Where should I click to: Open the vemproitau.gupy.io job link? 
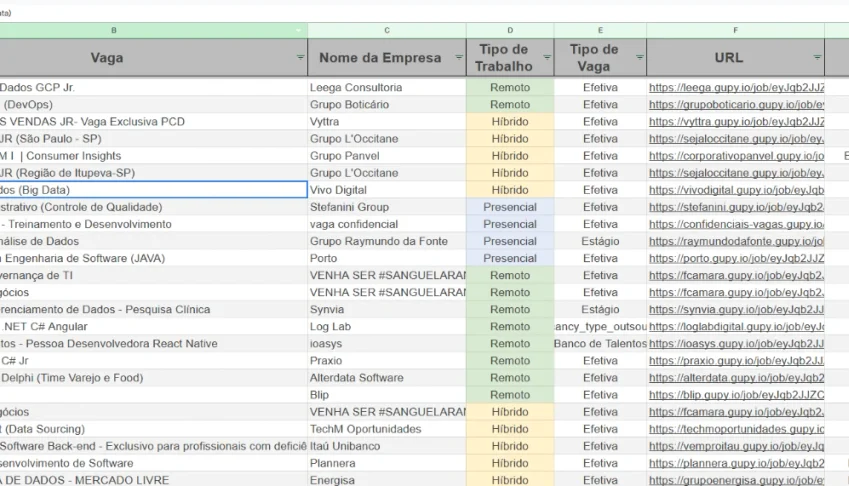pos(736,446)
